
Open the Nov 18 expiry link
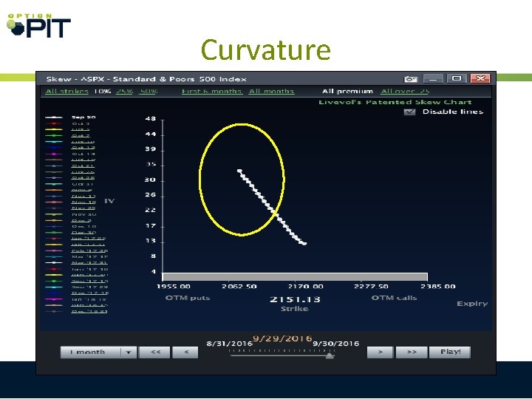point(83,202)
